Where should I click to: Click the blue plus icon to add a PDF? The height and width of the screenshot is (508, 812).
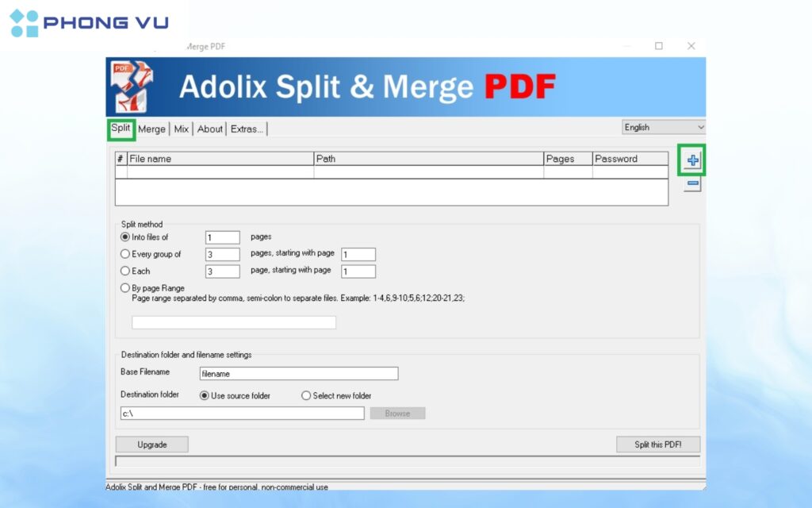click(x=691, y=160)
